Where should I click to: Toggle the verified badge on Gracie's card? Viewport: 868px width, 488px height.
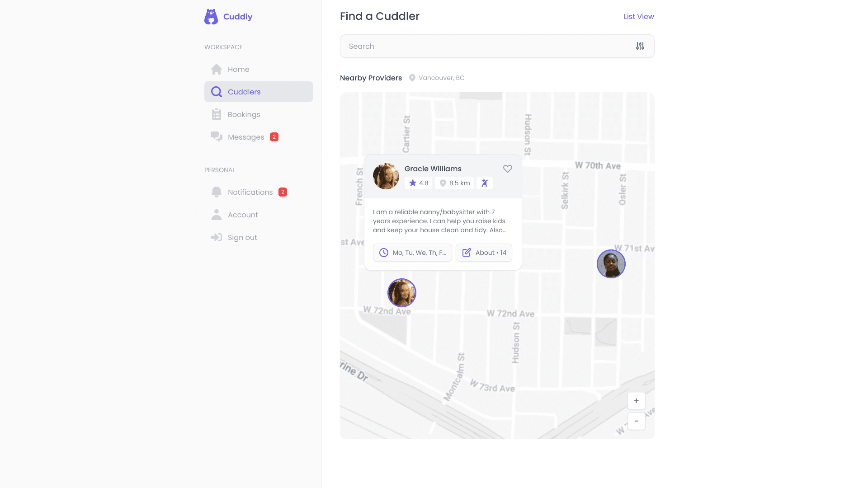485,183
